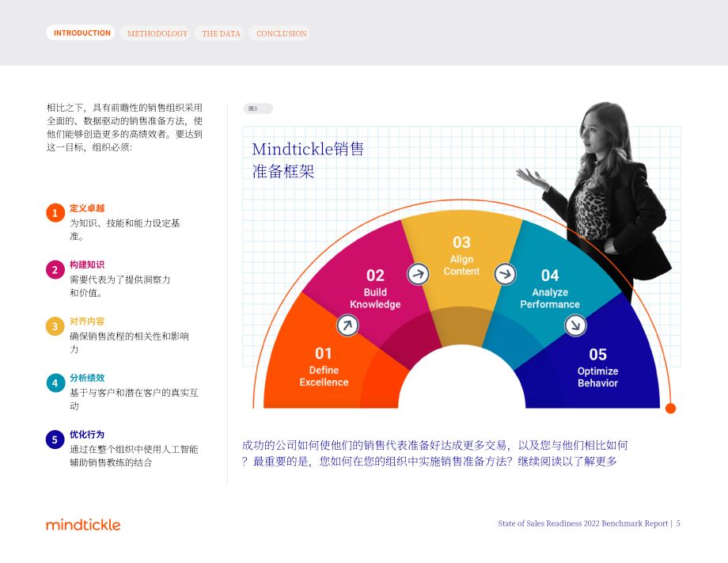Image resolution: width=728 pixels, height=563 pixels.
Task: Select the 04 Analyze Performance segment
Action: pos(550,289)
